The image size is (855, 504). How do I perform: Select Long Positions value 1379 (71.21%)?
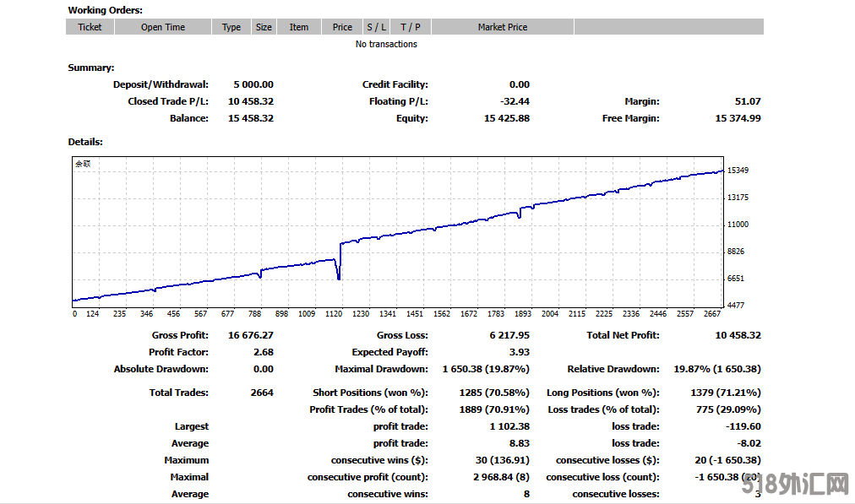coord(726,393)
